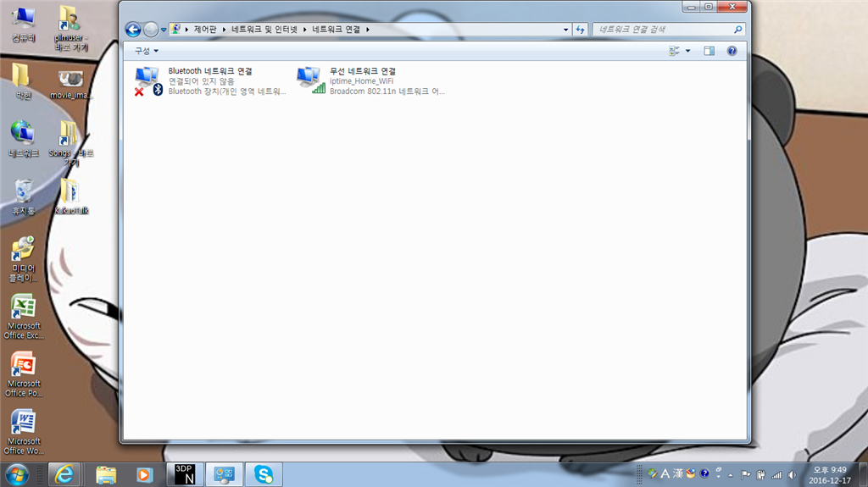Switch to the Control Panel taskbar window

pos(224,475)
